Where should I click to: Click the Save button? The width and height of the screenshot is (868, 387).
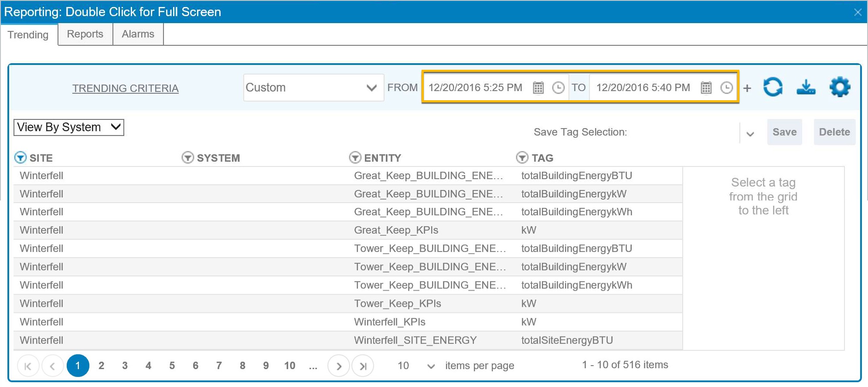pyautogui.click(x=784, y=132)
